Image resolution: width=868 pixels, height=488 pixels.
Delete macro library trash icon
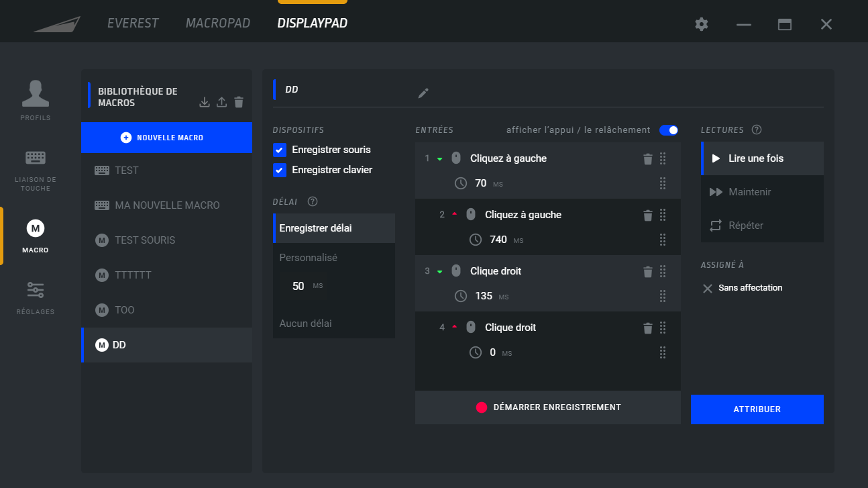coord(239,102)
